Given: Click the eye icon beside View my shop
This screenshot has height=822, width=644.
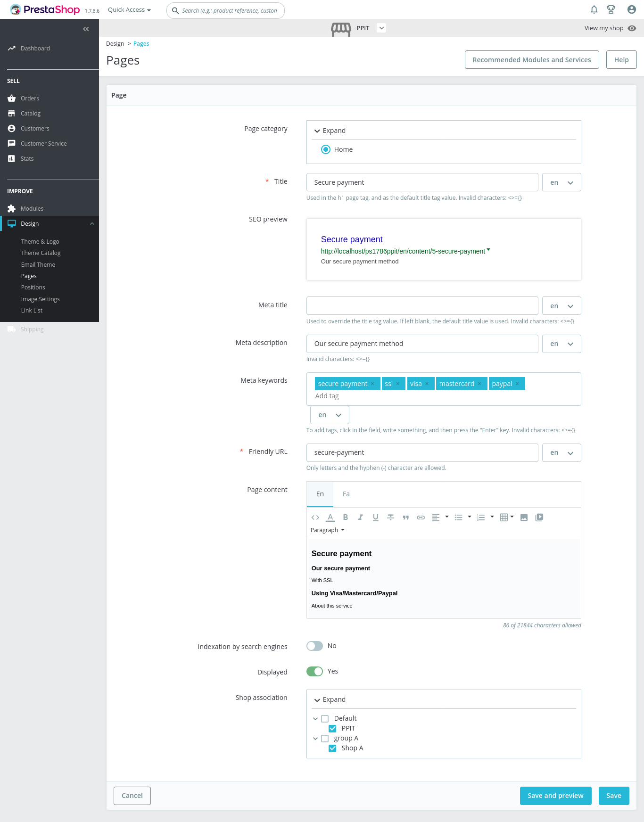Looking at the screenshot, I should pyautogui.click(x=632, y=28).
